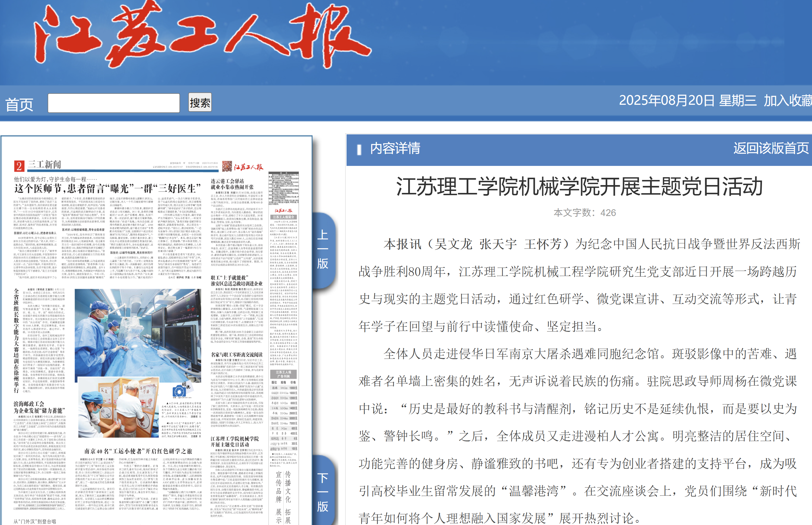Click the patient treatment photo thumbnail
812x525 pixels.
pyautogui.click(x=119, y=407)
